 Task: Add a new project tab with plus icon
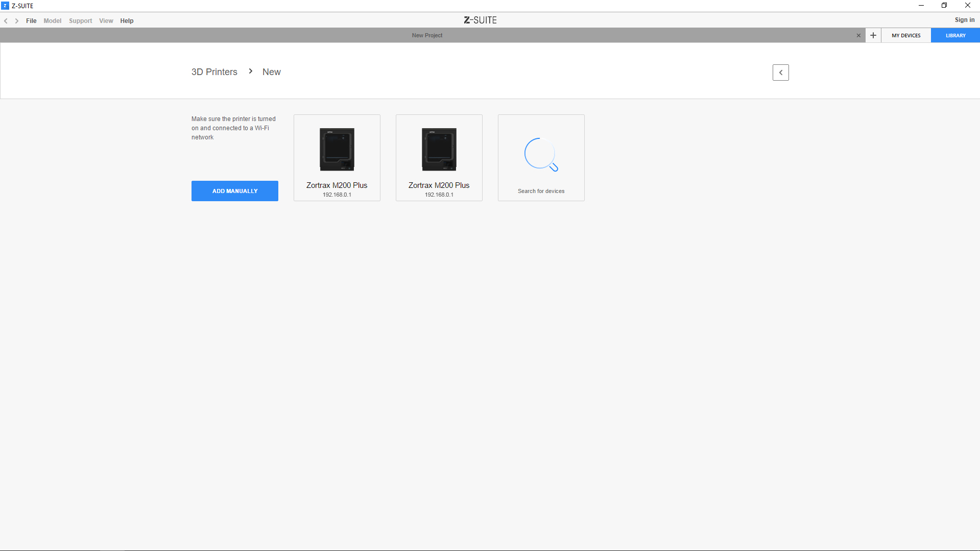click(873, 35)
